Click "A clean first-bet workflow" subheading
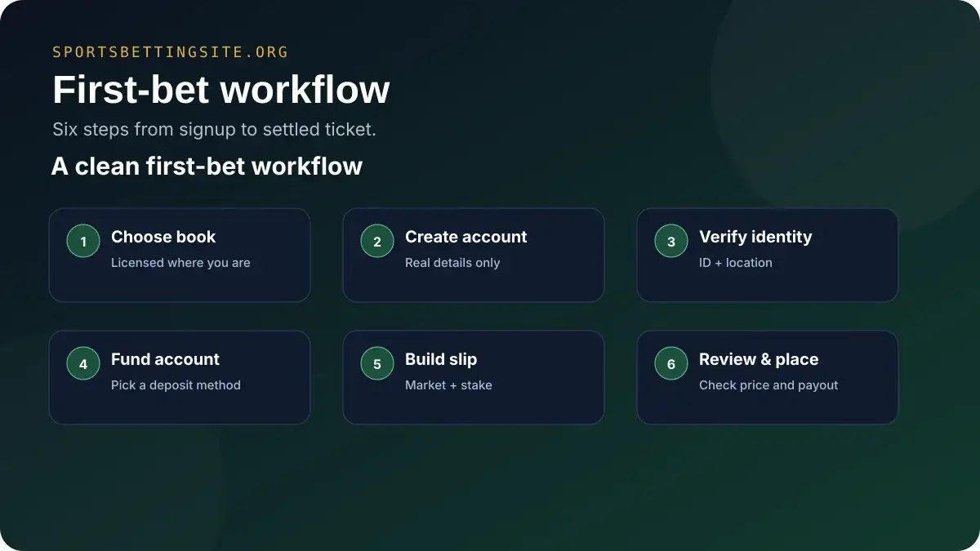 pos(207,166)
